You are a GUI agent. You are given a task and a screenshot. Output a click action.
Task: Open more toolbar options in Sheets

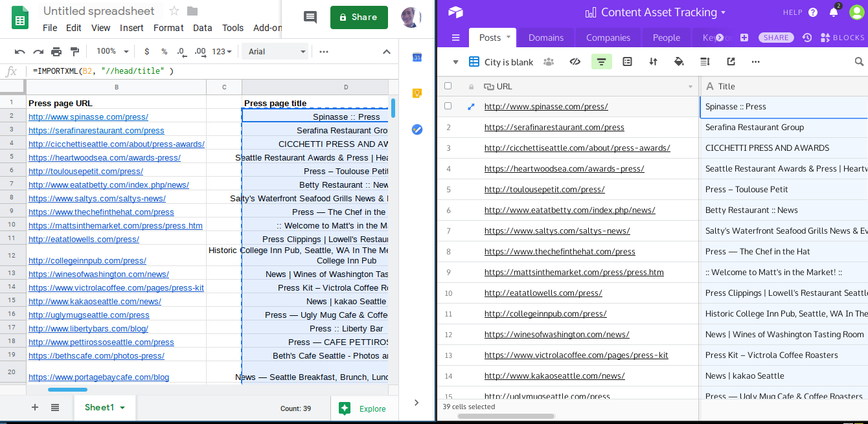(324, 52)
